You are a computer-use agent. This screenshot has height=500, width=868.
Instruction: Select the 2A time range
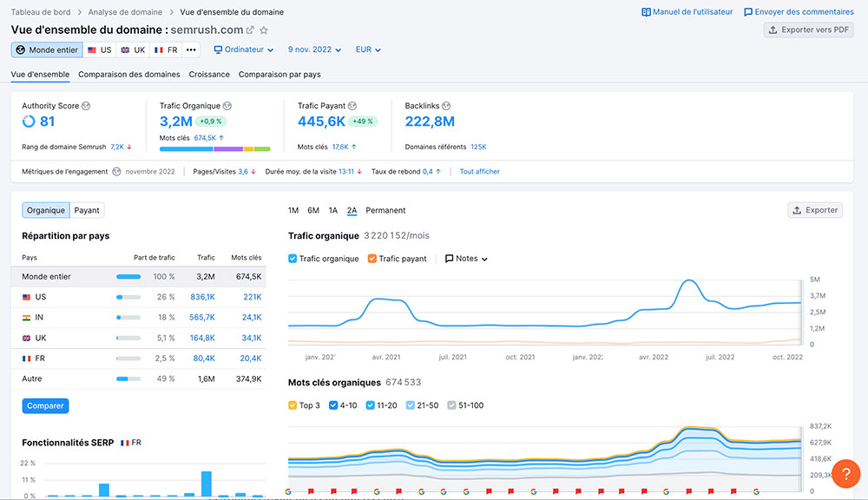tap(352, 210)
